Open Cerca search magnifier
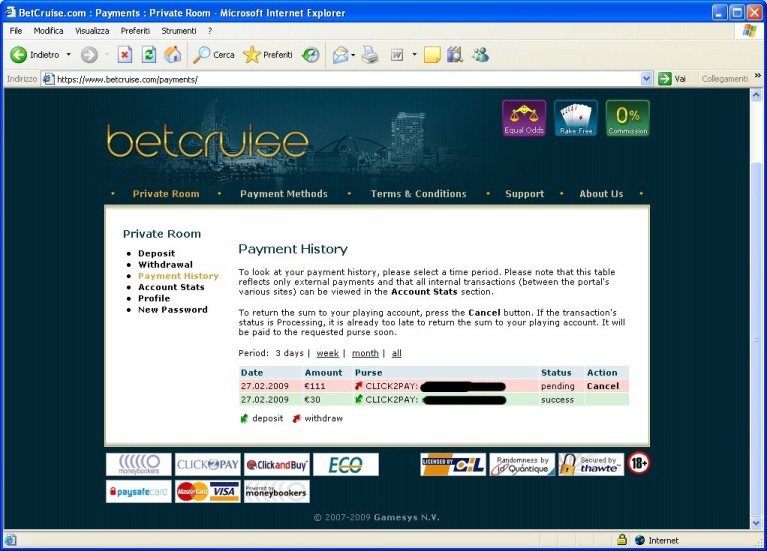767x551 pixels. click(x=214, y=55)
